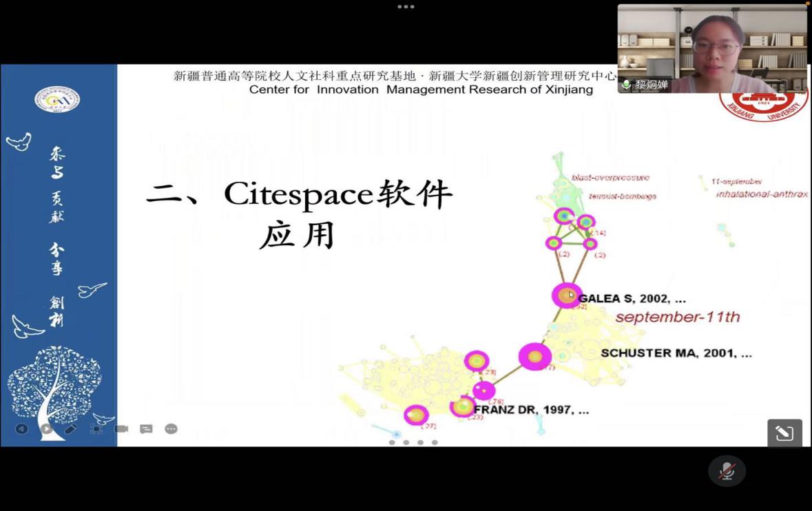
Task: Click the large magenta node left of SCHUSTER MA
Action: [535, 356]
